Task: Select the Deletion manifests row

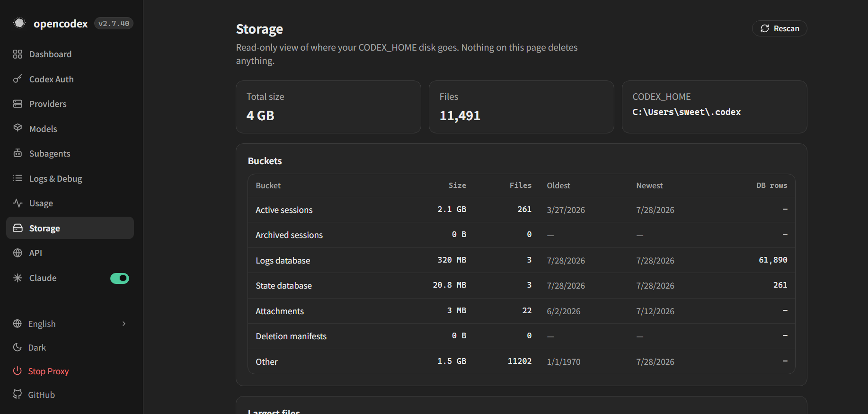Action: pos(521,336)
